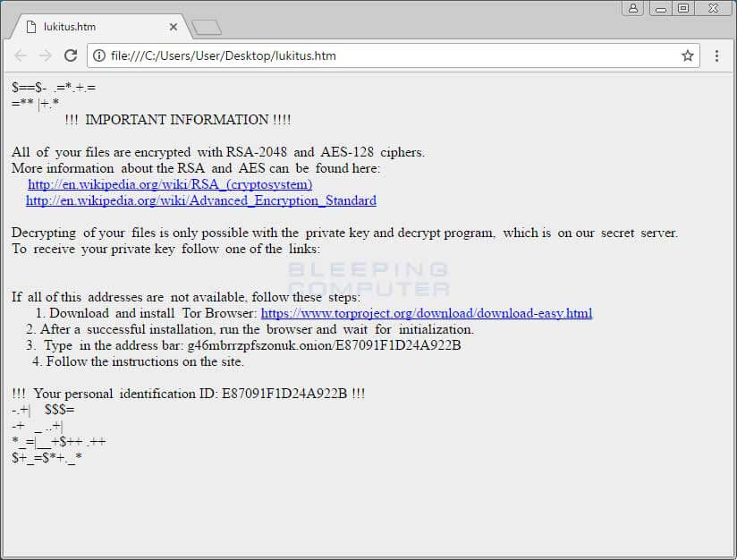Click the 'To receive your private key' line
The width and height of the screenshot is (737, 560).
tap(166, 249)
